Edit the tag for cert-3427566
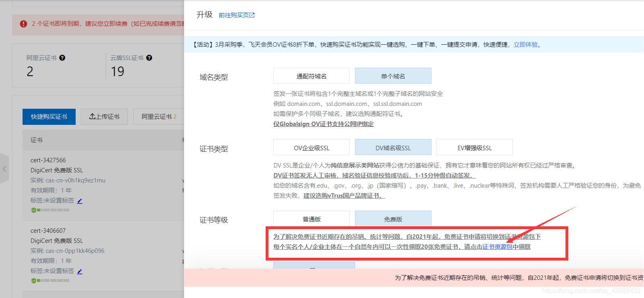 [80, 201]
